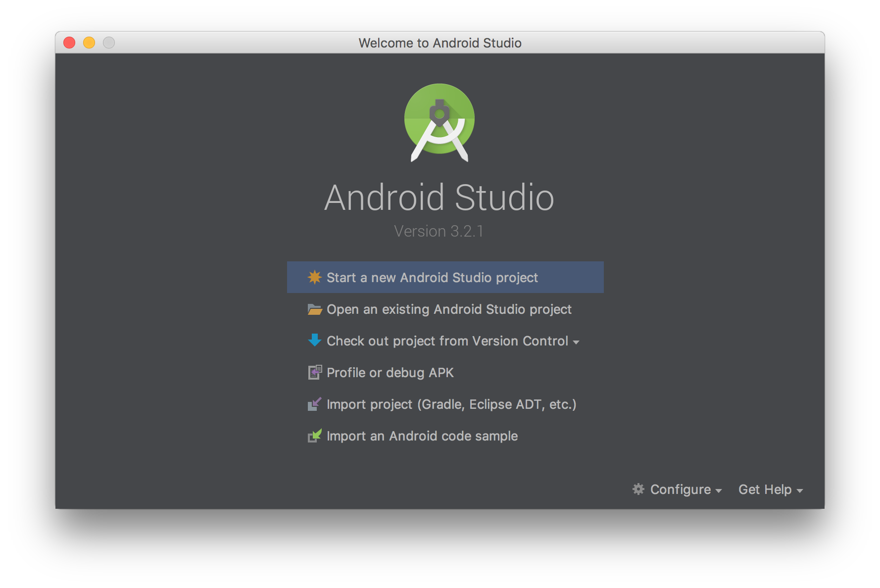Import project (Gradle, Eclipse ADT, etc.)

445,404
